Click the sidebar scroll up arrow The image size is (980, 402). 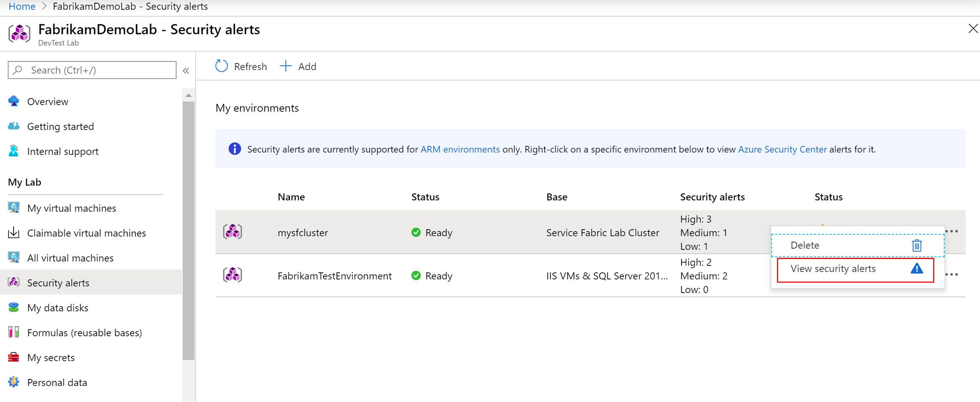(189, 95)
